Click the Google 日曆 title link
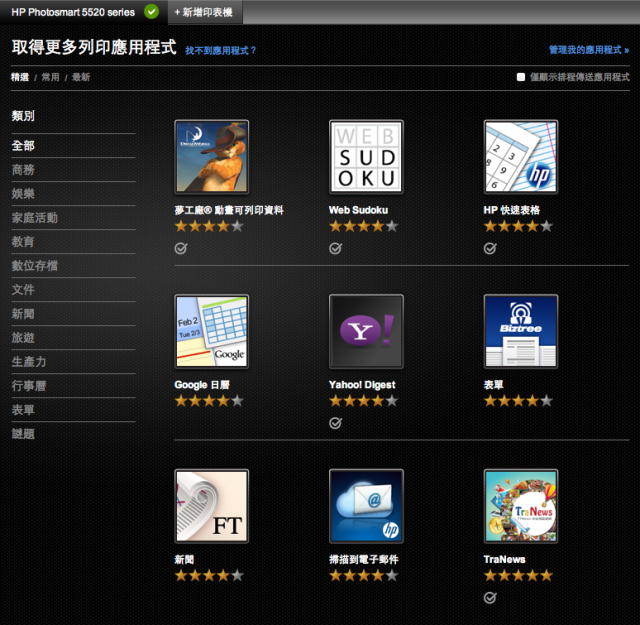Viewport: 640px width, 625px height. coord(202,385)
